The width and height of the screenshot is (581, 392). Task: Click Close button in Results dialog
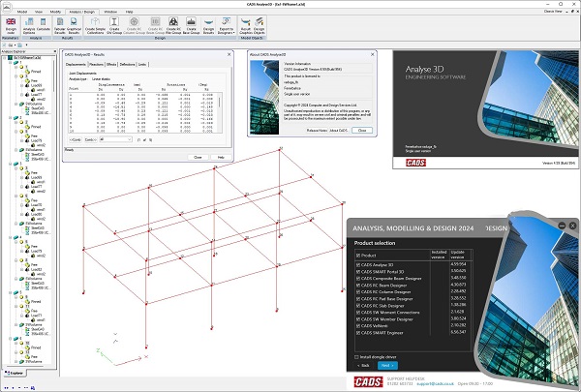click(x=198, y=158)
